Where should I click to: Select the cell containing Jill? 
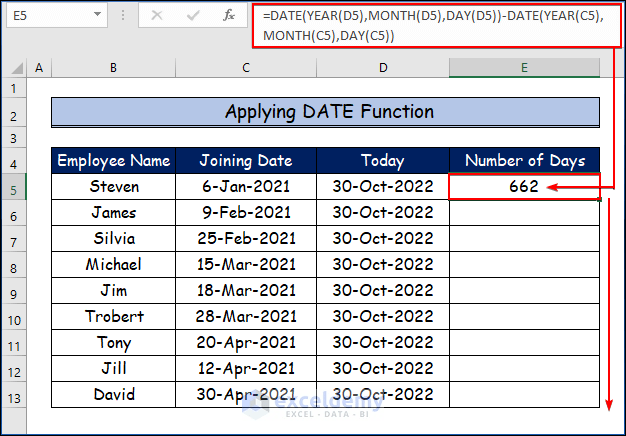click(x=113, y=368)
